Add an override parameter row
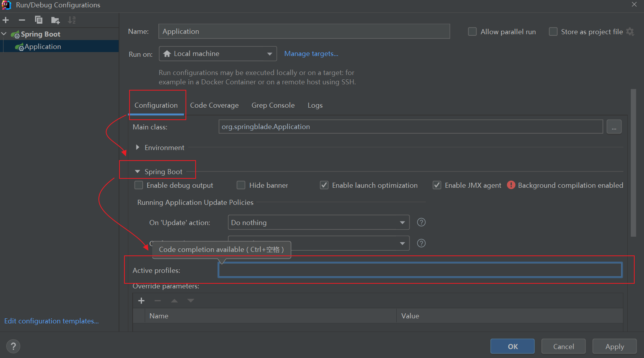 [142, 301]
